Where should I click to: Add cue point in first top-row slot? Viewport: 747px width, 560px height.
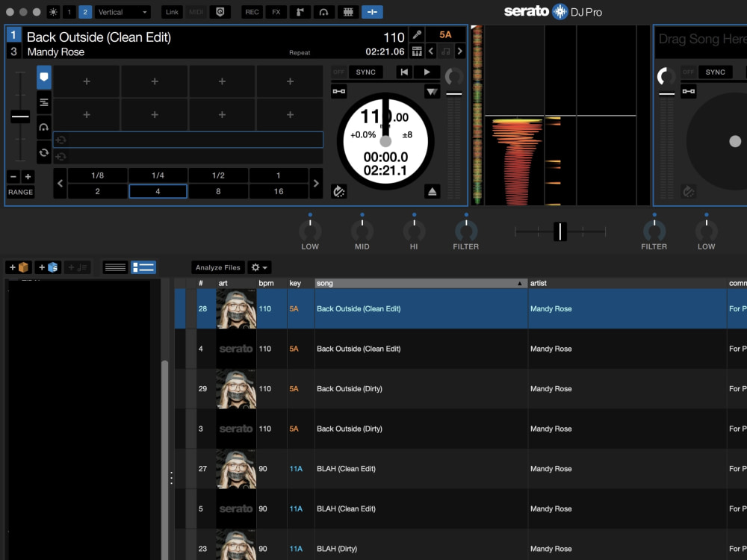(86, 81)
